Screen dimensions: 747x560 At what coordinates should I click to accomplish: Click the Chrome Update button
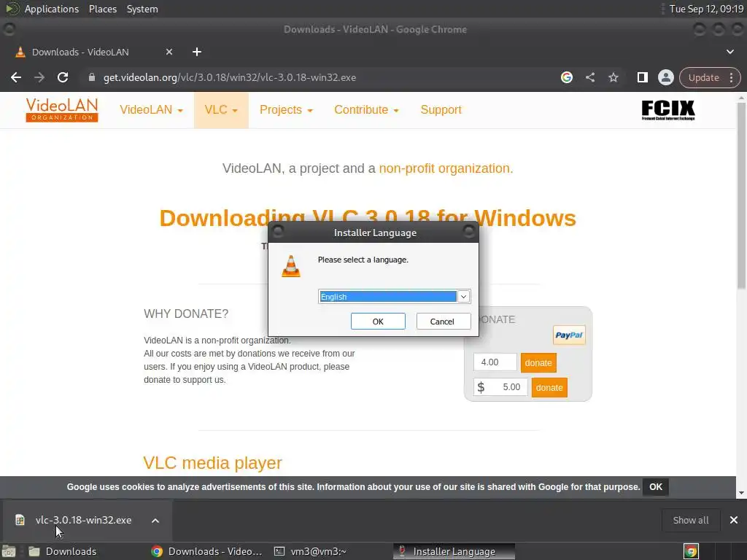coord(703,77)
